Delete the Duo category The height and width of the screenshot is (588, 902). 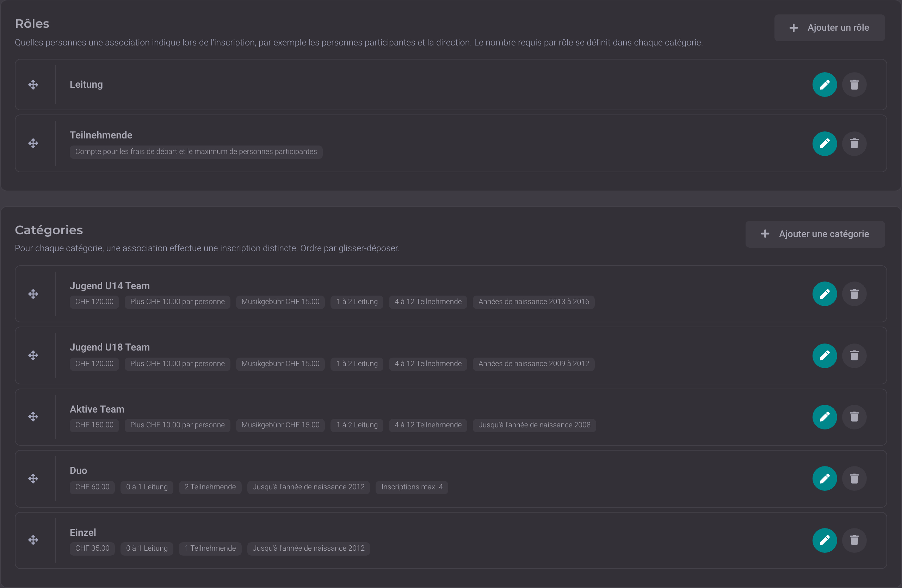(x=854, y=478)
